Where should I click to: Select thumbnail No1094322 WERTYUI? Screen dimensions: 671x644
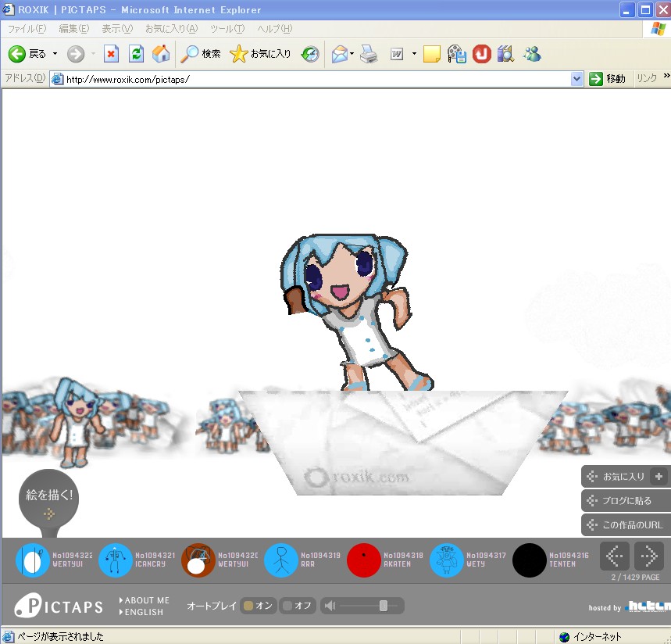pyautogui.click(x=33, y=560)
